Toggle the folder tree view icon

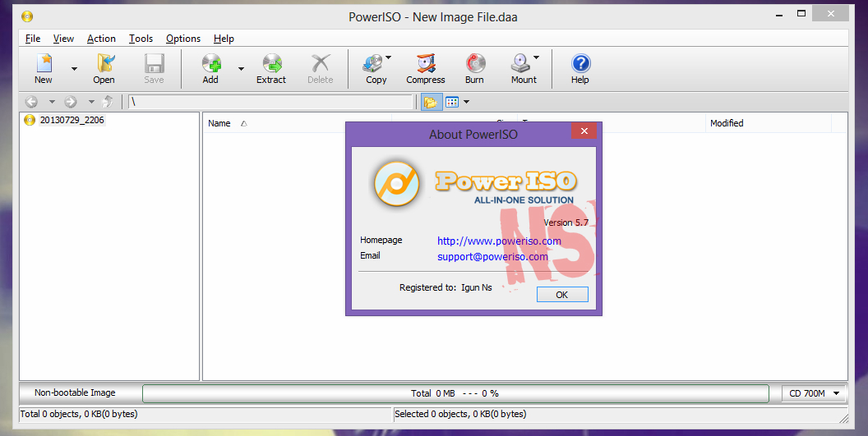pos(431,102)
